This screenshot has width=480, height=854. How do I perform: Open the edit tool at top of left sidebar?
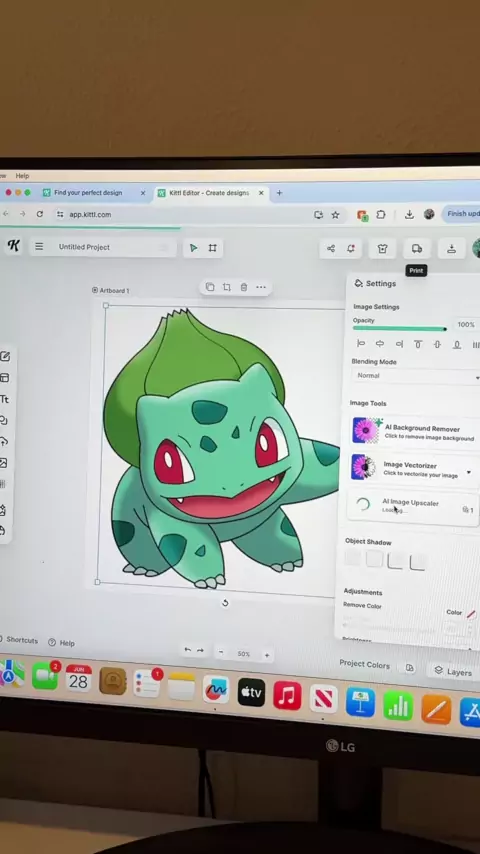5,357
